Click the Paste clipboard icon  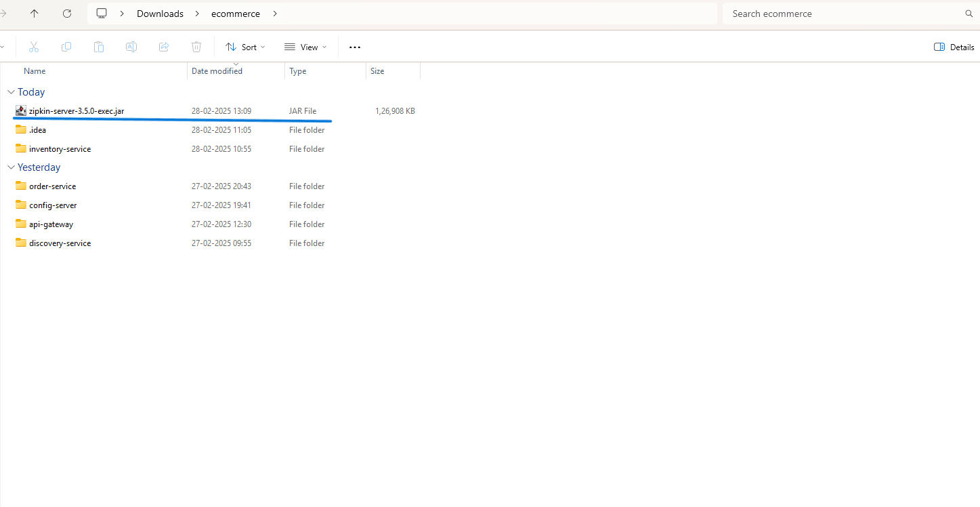point(99,47)
